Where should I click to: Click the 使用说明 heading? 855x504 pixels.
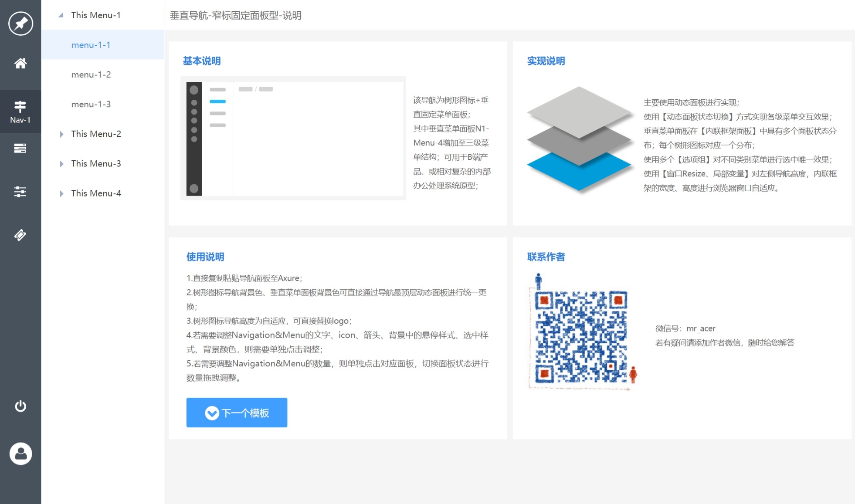(x=205, y=257)
